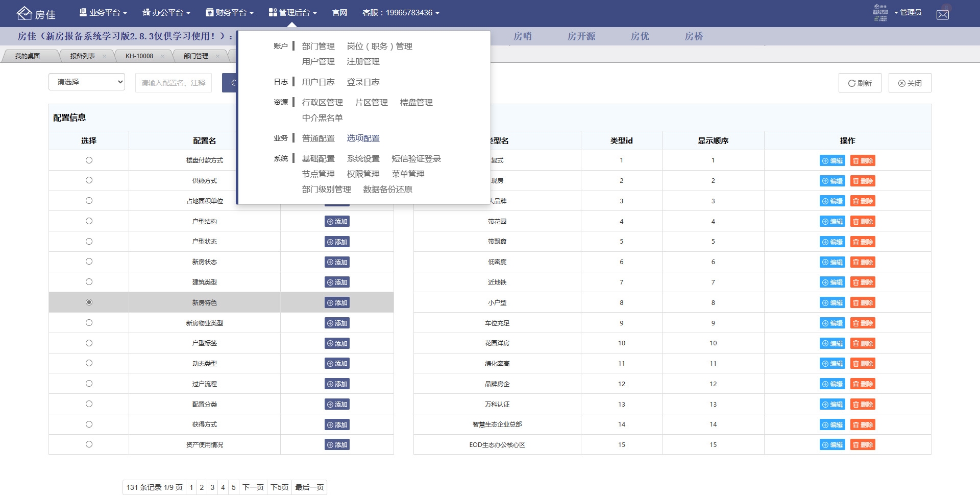Open the 客服：19965783436 dropdown
Viewport: 980px width, 495px height.
point(401,13)
